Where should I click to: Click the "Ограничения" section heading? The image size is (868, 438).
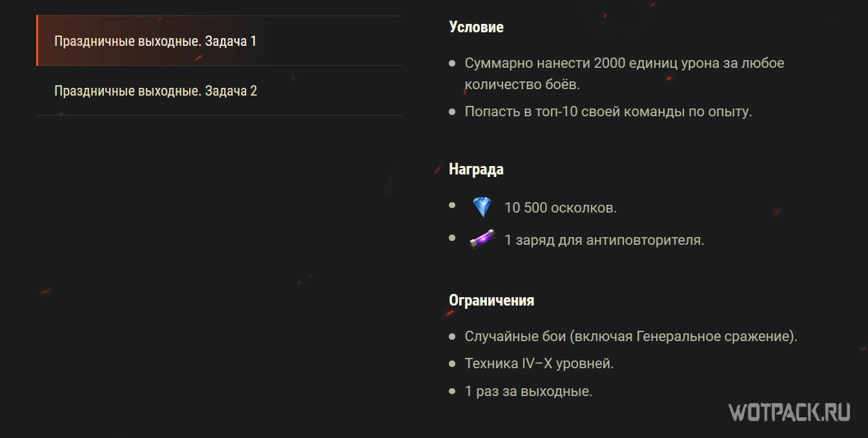[491, 300]
